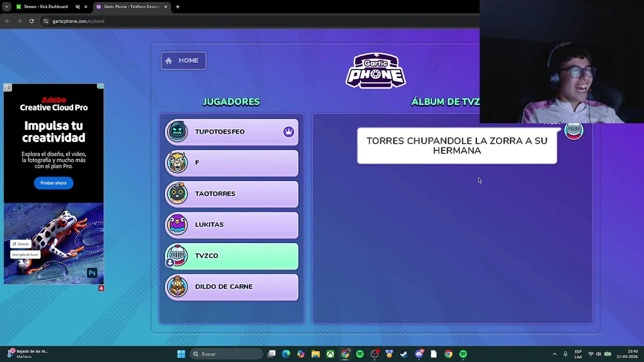Click LUKITAS's purple ghost avatar
The image size is (644, 362).
coord(177,225)
